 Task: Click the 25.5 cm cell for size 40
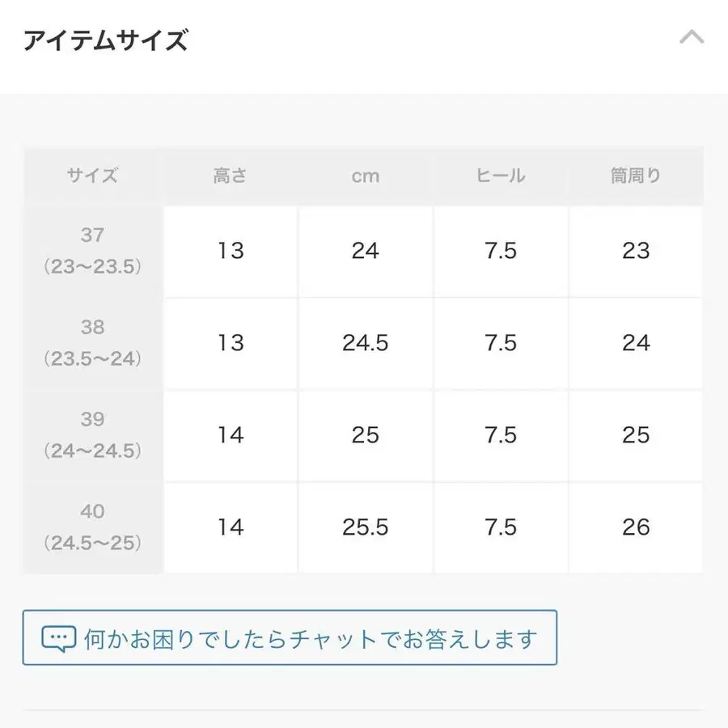tap(366, 527)
